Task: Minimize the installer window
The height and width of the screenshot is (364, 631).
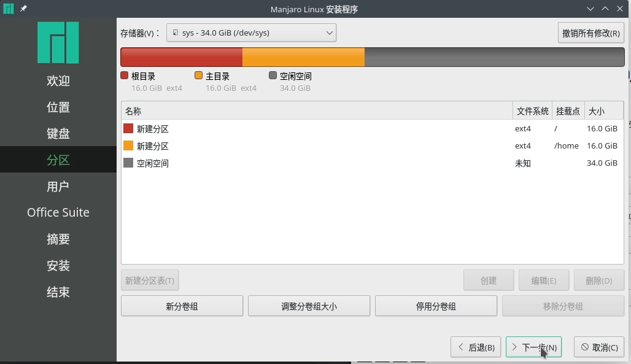Action: coord(590,9)
